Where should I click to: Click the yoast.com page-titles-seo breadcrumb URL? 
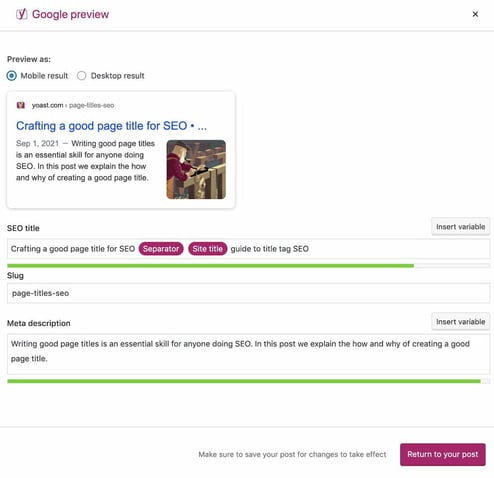73,105
